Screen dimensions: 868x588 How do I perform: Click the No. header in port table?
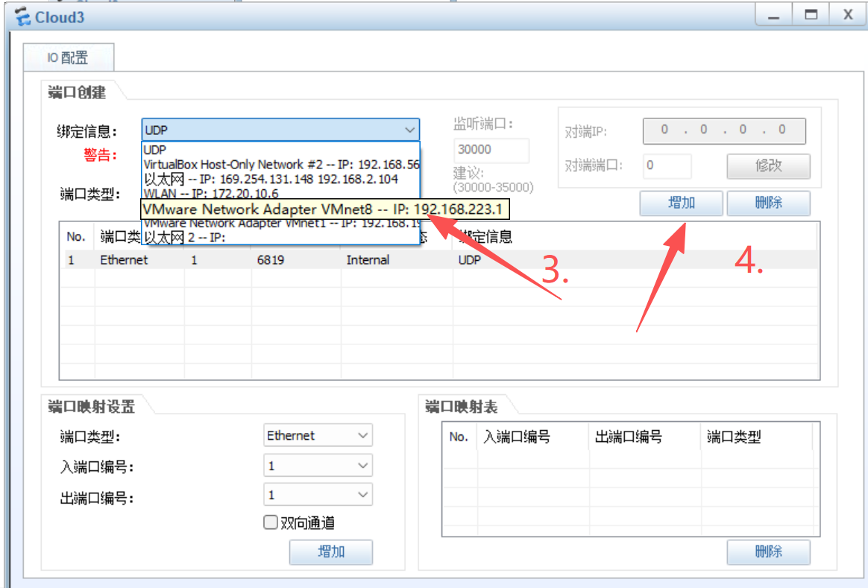76,237
